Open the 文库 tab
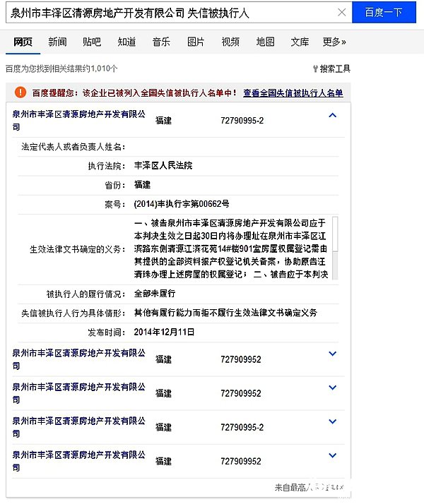 pyautogui.click(x=300, y=42)
